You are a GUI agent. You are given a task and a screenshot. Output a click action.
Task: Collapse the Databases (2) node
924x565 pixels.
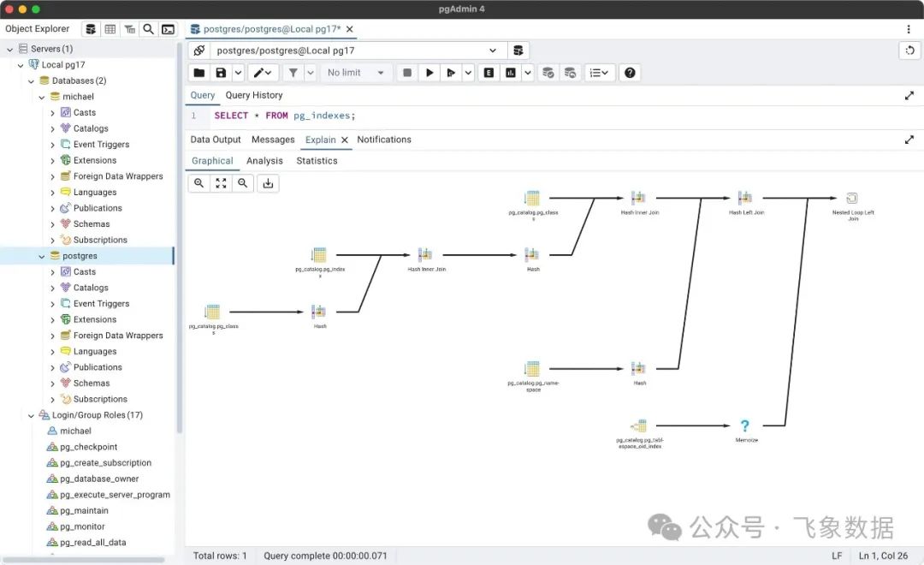(x=32, y=80)
